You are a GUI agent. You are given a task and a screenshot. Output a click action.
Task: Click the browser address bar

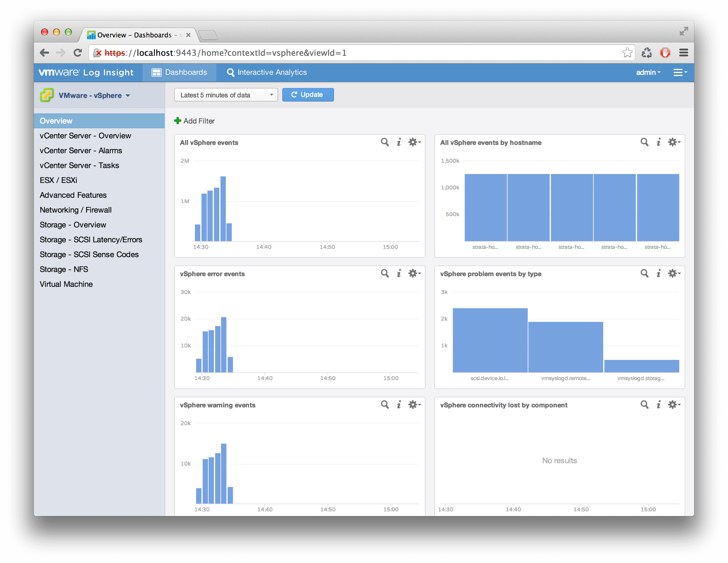[x=333, y=53]
